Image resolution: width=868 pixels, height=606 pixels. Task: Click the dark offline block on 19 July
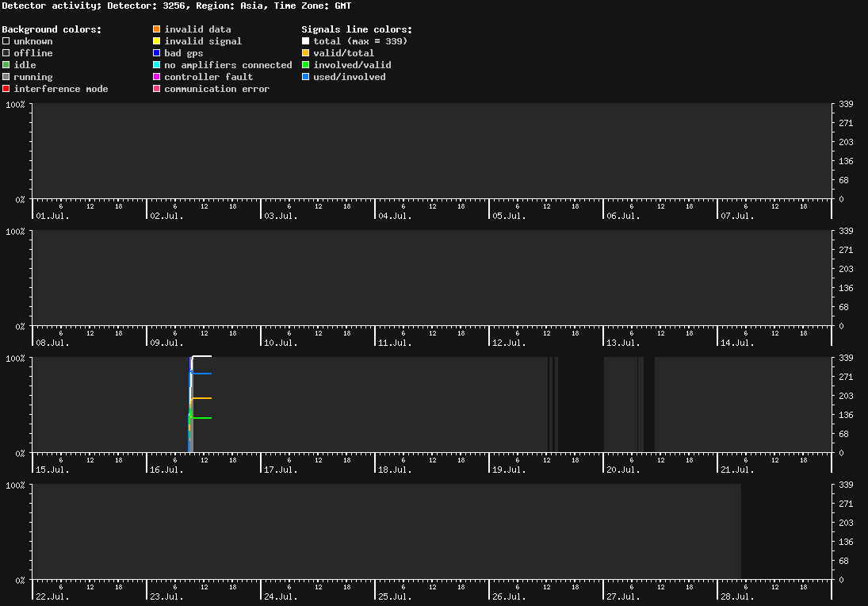[x=581, y=405]
